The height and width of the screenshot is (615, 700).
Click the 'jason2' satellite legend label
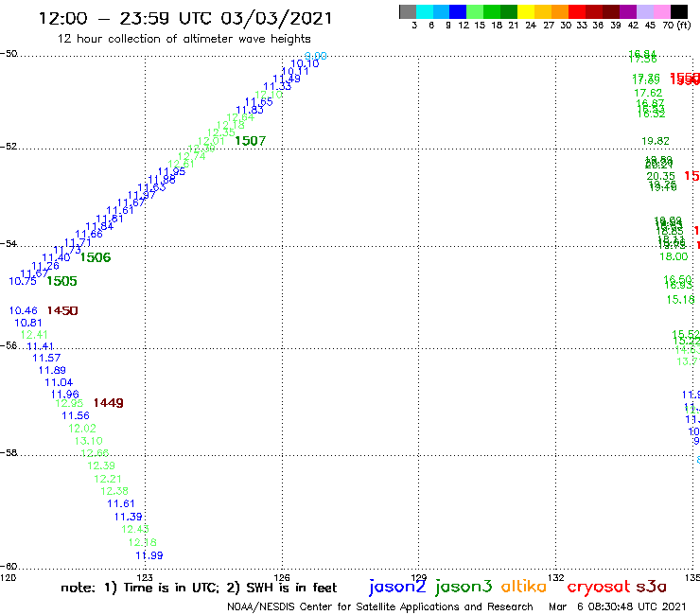coord(397,587)
